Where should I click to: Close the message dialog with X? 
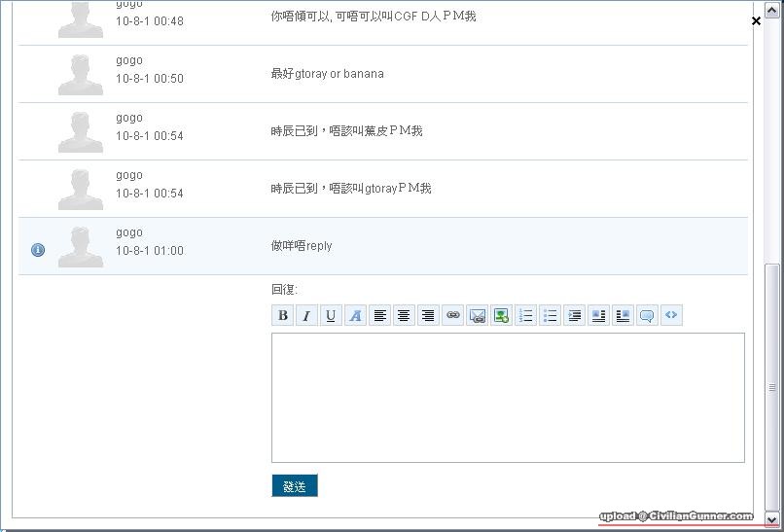pyautogui.click(x=756, y=20)
